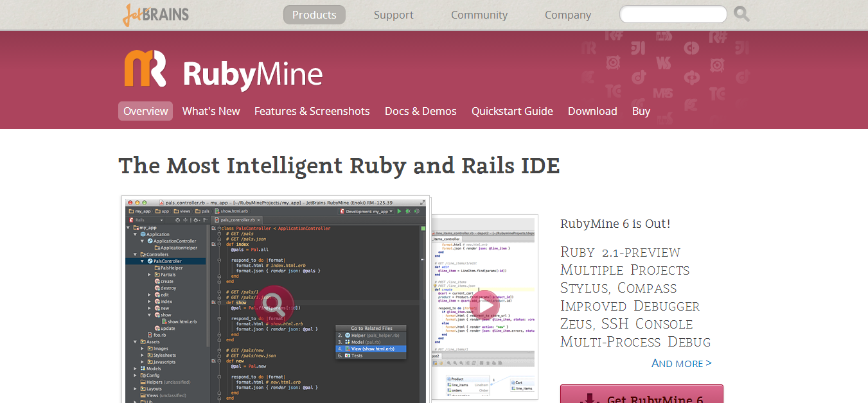Click the orange RubyMine RM logo
Image resolution: width=868 pixels, height=403 pixels.
[145, 69]
